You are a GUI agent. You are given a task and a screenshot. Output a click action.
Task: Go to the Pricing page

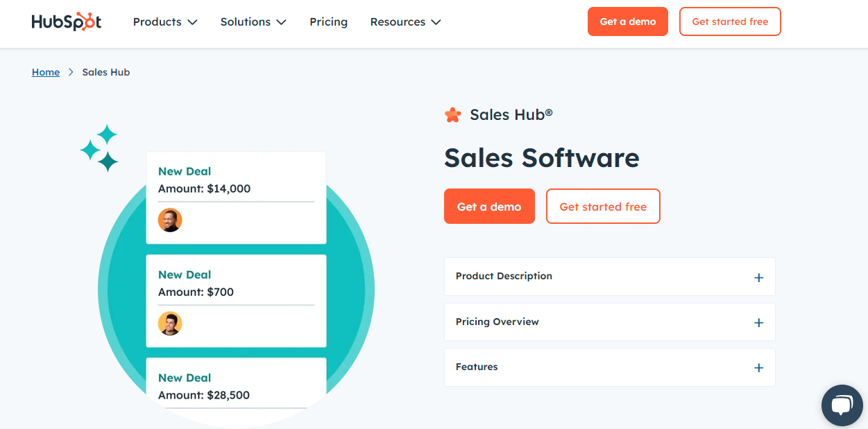pos(328,22)
